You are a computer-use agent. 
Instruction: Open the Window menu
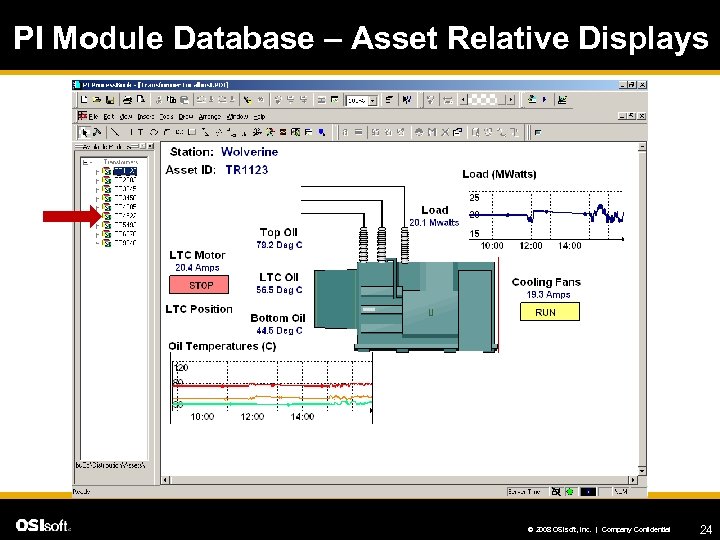[x=237, y=117]
